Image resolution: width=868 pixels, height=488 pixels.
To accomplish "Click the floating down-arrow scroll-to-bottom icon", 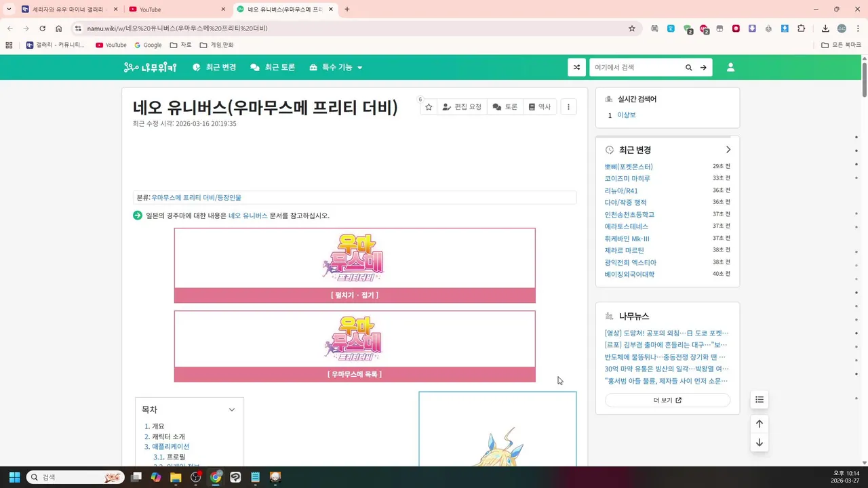I will 759,443.
